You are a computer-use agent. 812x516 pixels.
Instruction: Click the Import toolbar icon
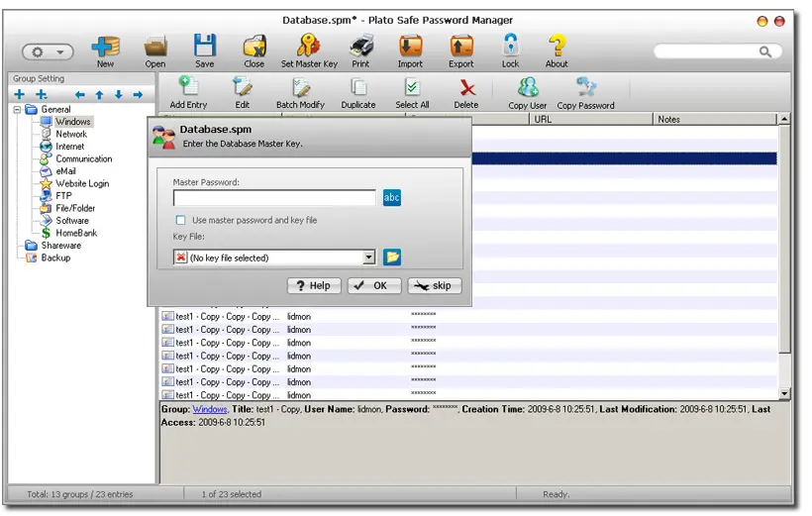[410, 51]
